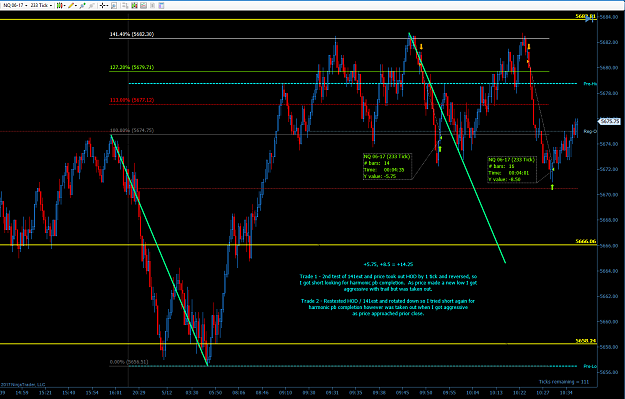Click the second trade's orange short-entry arrow

[529, 47]
